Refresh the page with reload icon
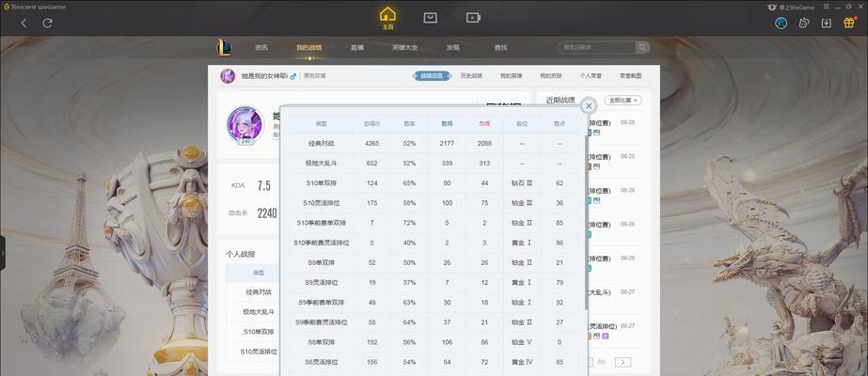Viewport: 868px width, 376px height. click(48, 23)
